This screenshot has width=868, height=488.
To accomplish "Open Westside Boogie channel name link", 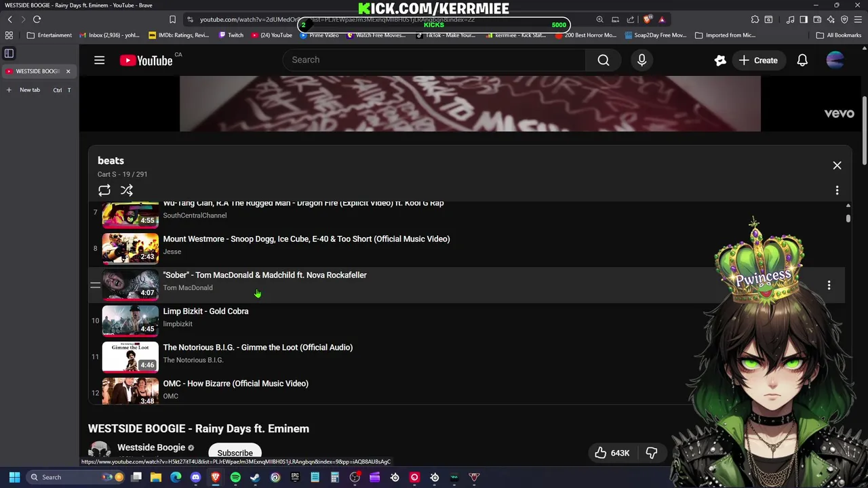I will (x=151, y=447).
